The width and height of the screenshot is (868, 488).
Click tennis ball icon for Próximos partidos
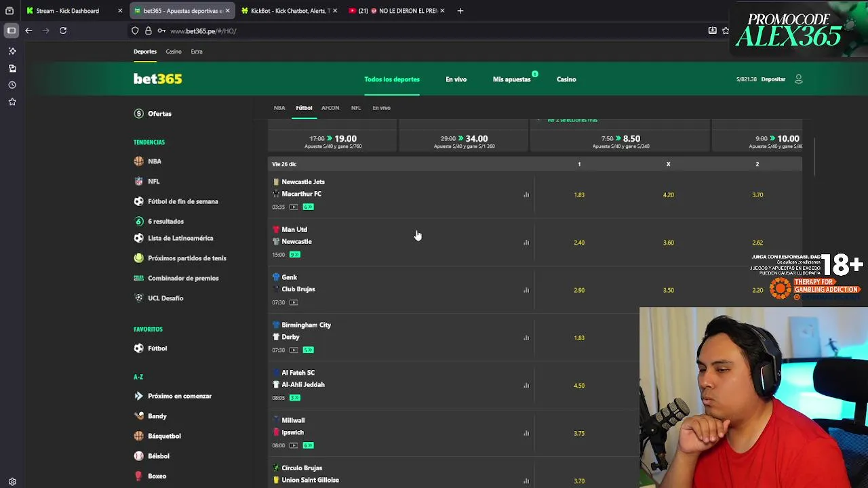139,258
